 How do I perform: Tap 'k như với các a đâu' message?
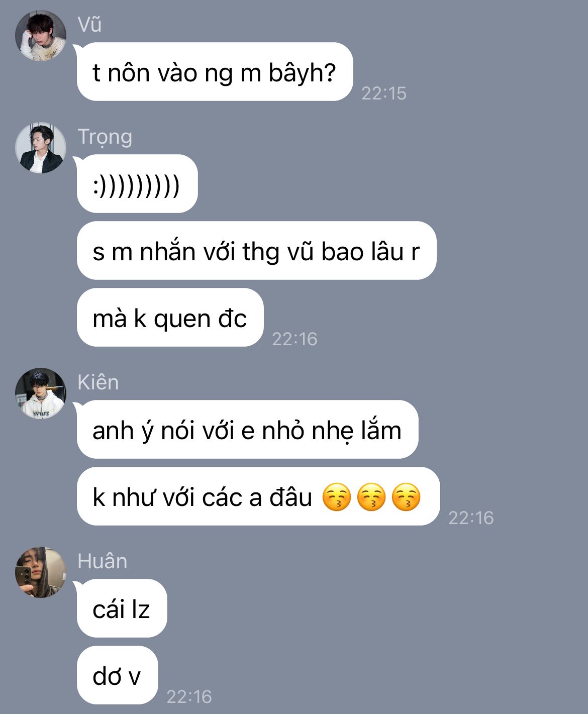pyautogui.click(x=203, y=497)
